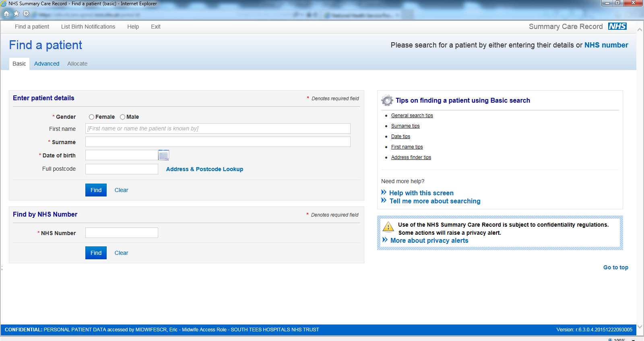The height and width of the screenshot is (341, 644).
Task: Click the Go to top link
Action: point(616,267)
